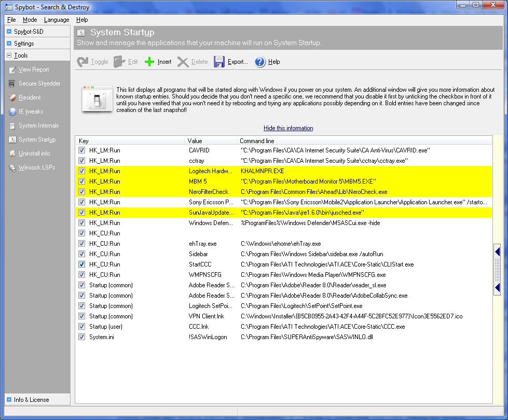Click the blue question mark Help icon

[260, 62]
